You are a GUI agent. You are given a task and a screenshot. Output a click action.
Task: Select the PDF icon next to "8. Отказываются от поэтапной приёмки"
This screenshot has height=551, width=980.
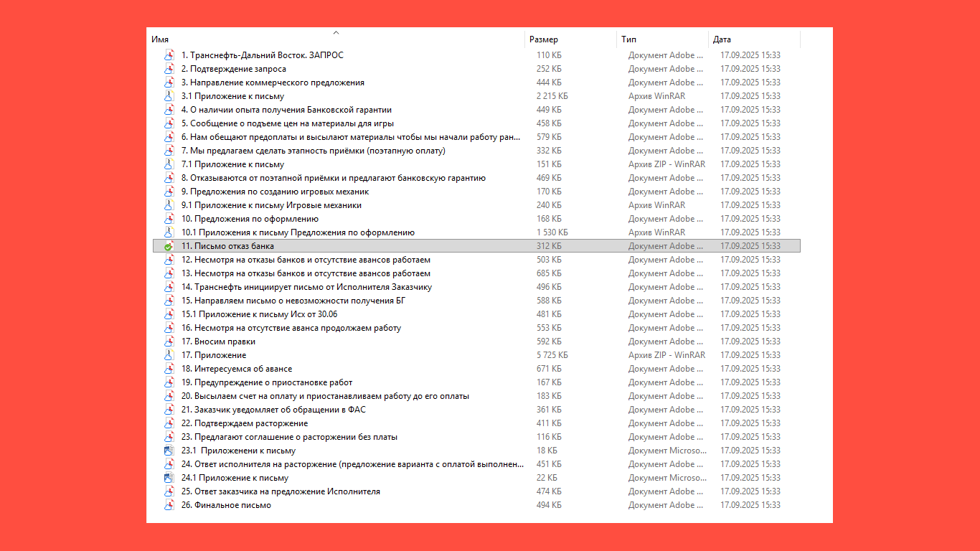(x=169, y=178)
